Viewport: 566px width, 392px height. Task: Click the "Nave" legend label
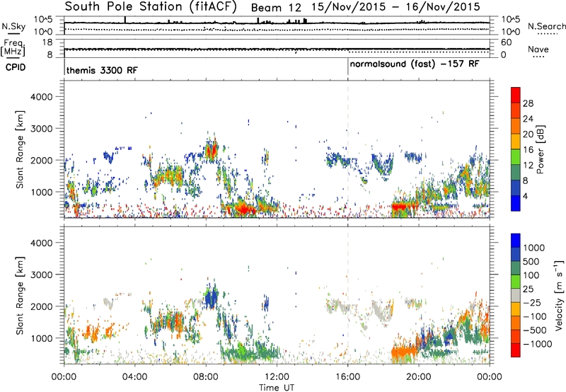pyautogui.click(x=538, y=49)
